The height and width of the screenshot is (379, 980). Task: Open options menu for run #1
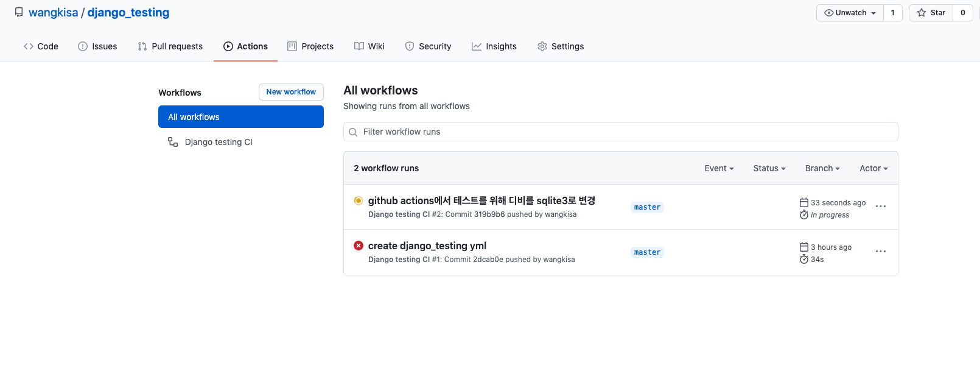tap(881, 252)
